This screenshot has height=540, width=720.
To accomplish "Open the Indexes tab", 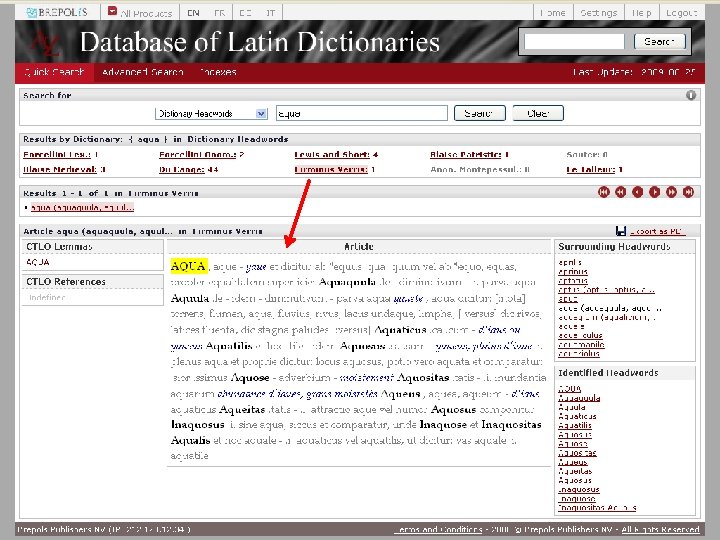I will click(218, 72).
